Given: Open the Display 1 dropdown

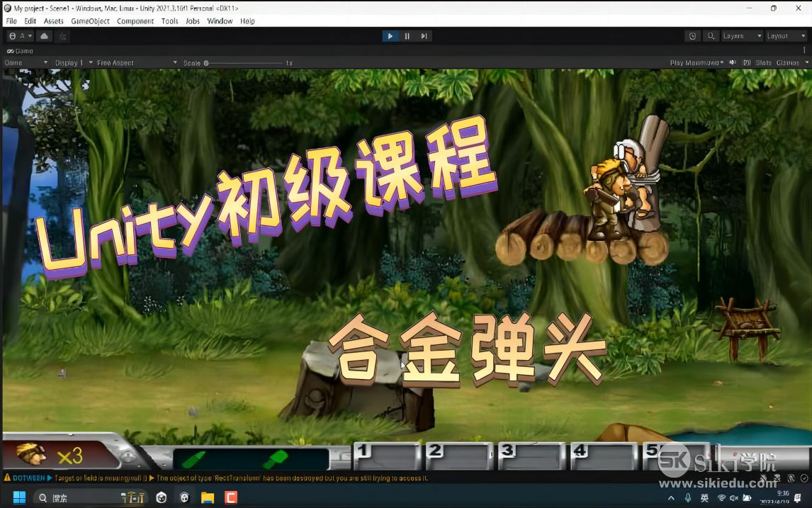Looking at the screenshot, I should point(74,62).
